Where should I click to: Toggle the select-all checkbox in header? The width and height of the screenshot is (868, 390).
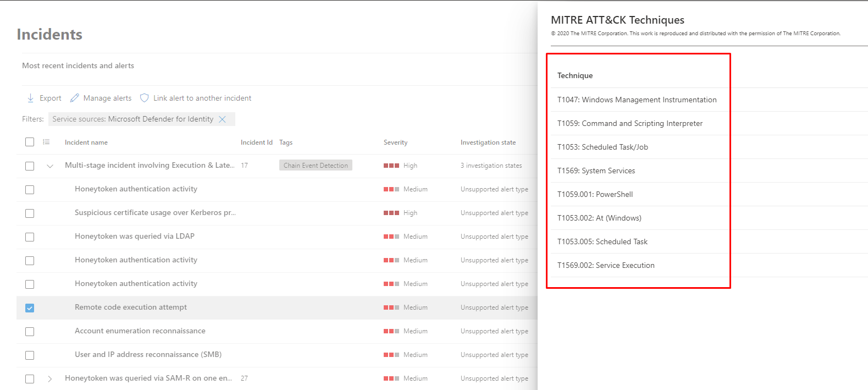click(30, 142)
